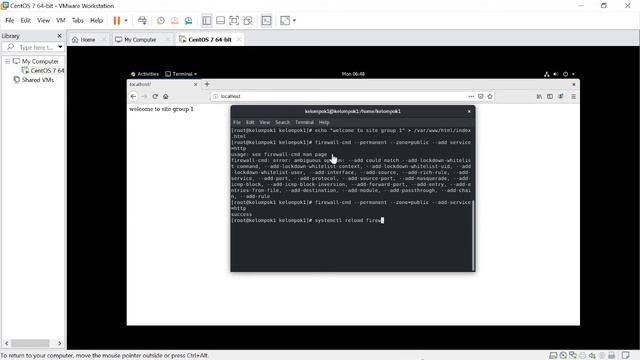Click the CD/DVD status bar icon
This screenshot has width=640, height=360.
click(x=563, y=356)
